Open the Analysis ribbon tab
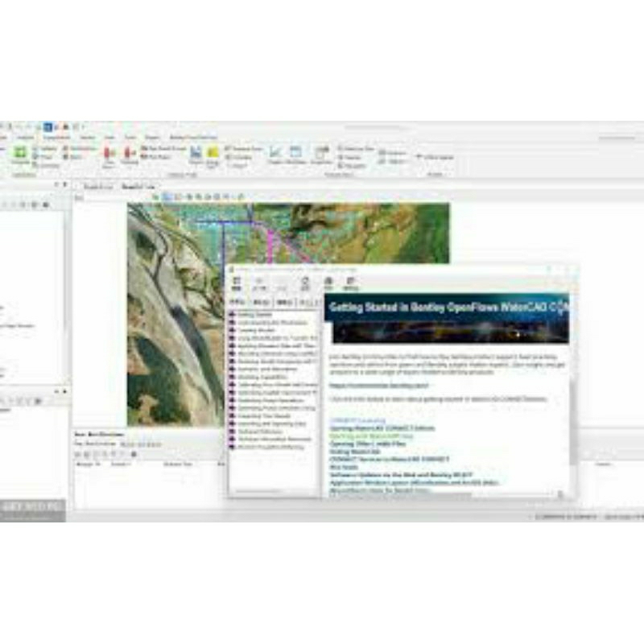 click(26, 137)
